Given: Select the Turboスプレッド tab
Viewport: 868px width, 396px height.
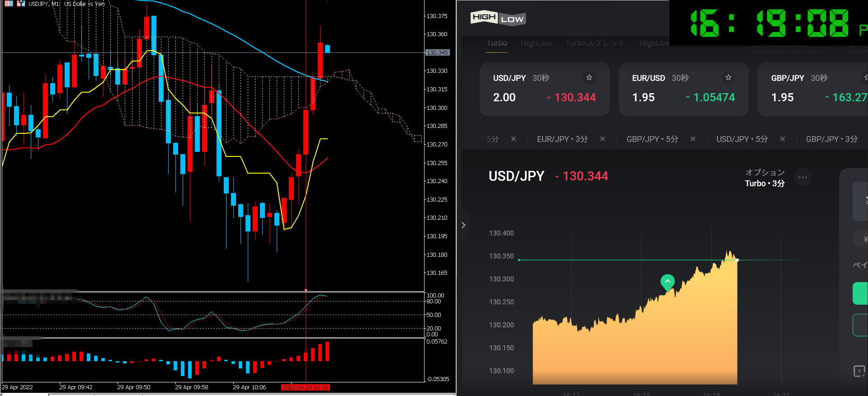Looking at the screenshot, I should 595,43.
